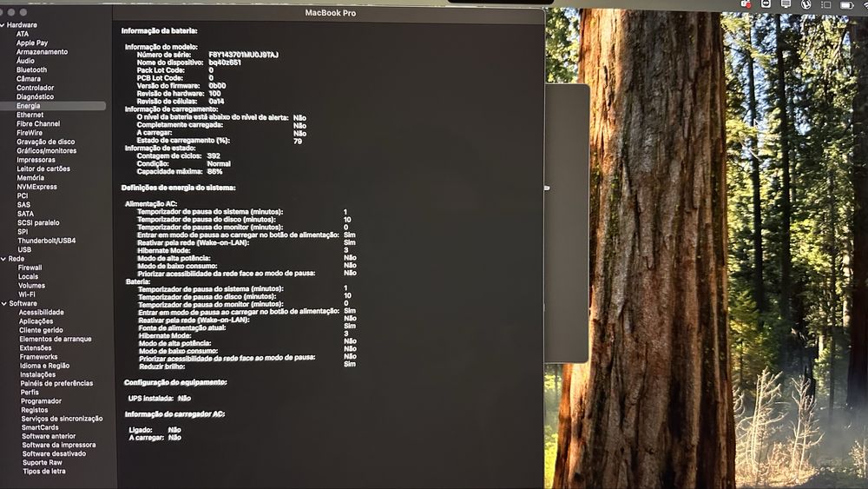Image resolution: width=868 pixels, height=489 pixels.
Task: Open Software da impressora item
Action: click(x=59, y=445)
